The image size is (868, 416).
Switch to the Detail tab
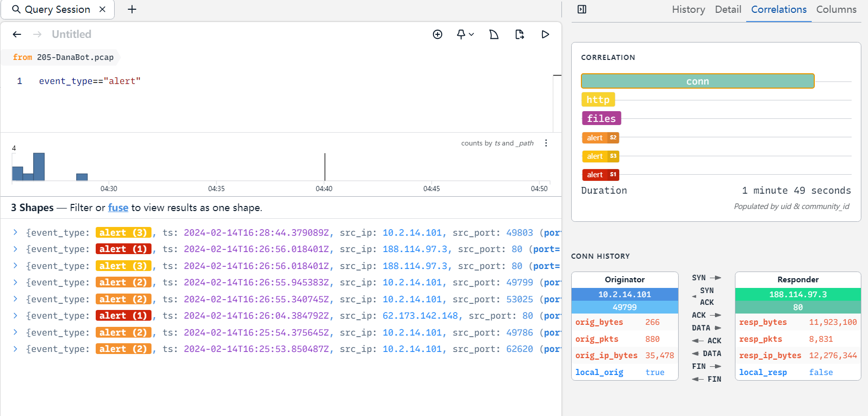[x=728, y=9]
